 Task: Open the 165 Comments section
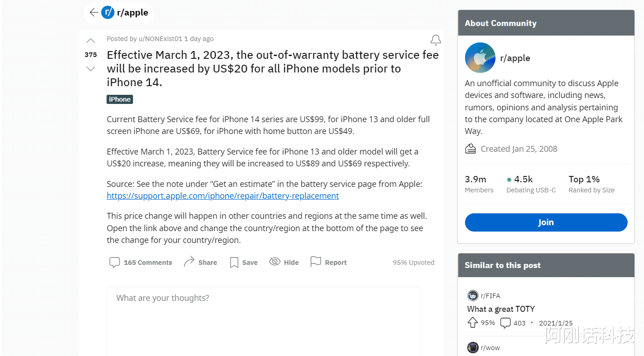(x=141, y=262)
